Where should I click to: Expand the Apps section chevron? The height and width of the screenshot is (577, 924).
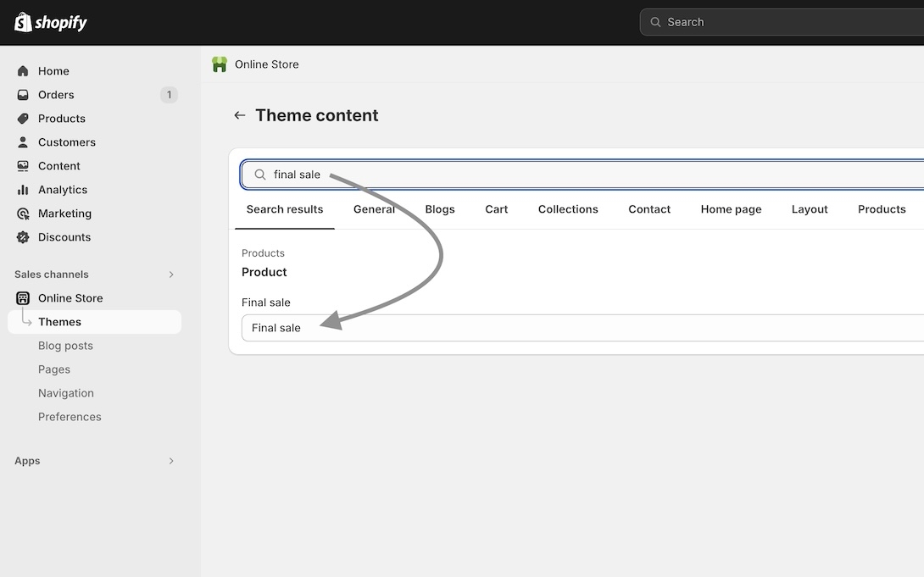click(171, 461)
